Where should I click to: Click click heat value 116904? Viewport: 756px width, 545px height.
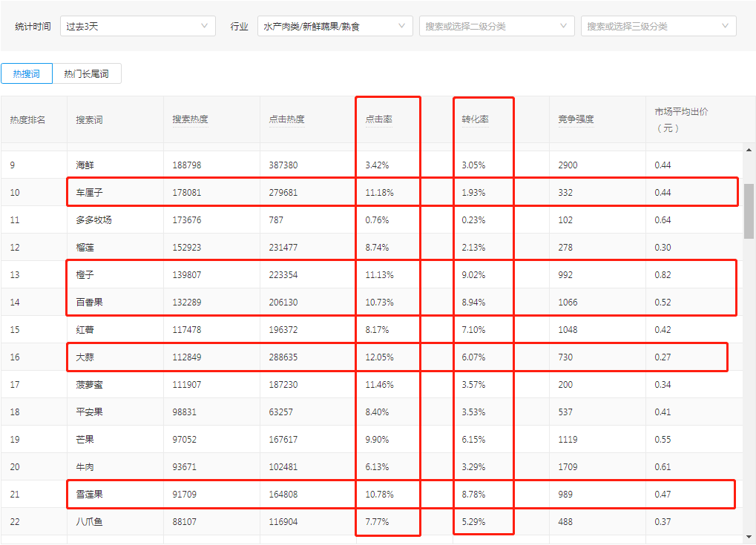coord(283,522)
